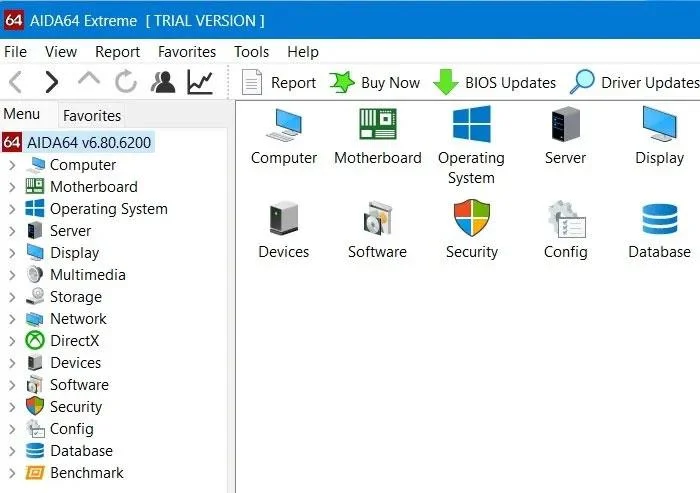This screenshot has height=493, width=700.
Task: Open BIOS Updates from toolbar
Action: pos(495,83)
